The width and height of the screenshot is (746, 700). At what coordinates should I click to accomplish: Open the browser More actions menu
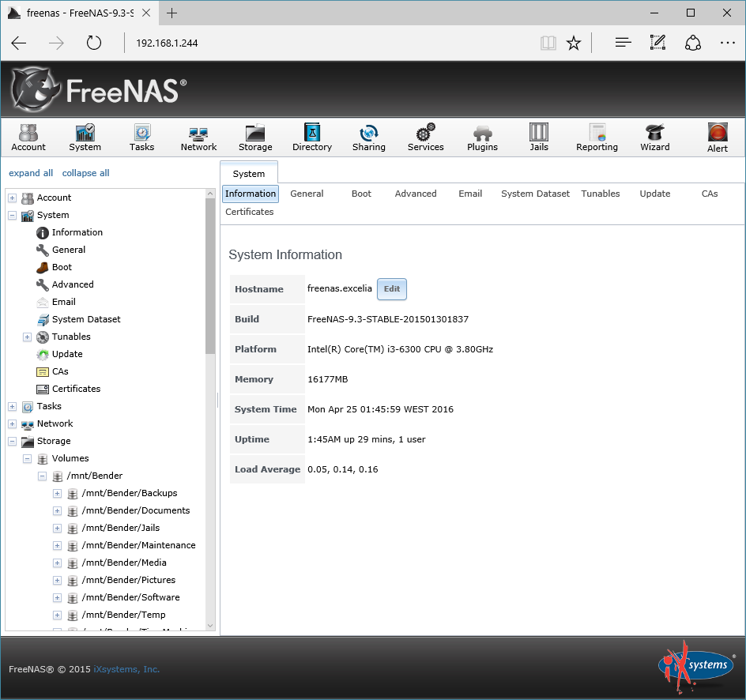point(728,43)
